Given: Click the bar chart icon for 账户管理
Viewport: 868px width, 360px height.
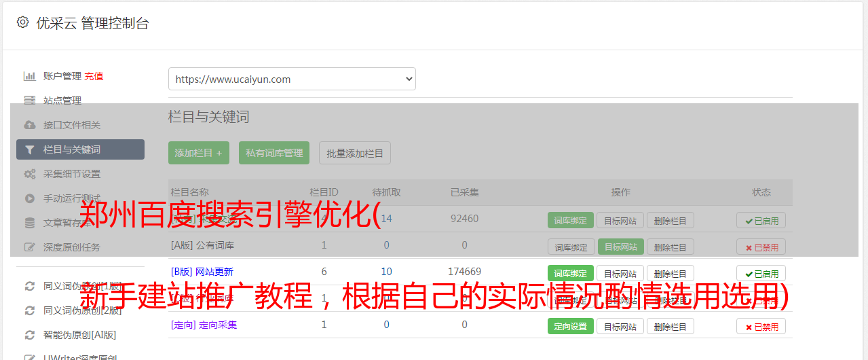Looking at the screenshot, I should tap(29, 76).
